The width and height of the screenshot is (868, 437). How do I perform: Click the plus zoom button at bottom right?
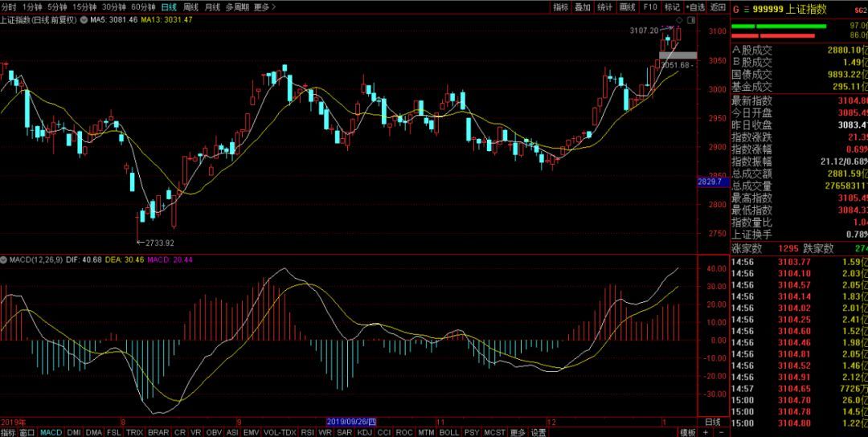(x=706, y=432)
